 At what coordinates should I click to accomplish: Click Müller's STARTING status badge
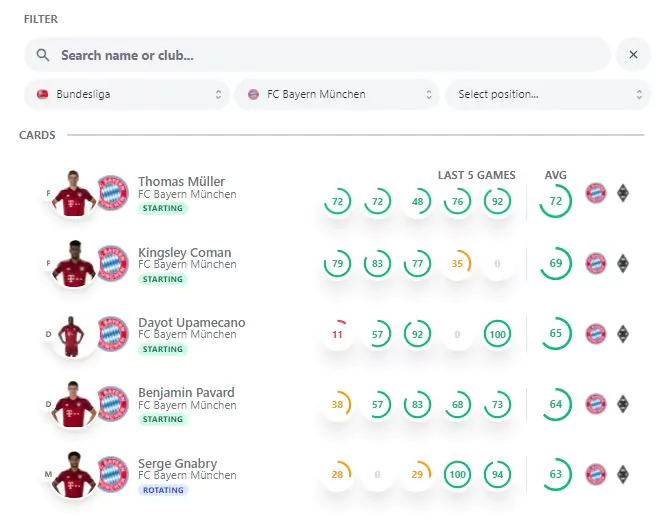pyautogui.click(x=163, y=208)
